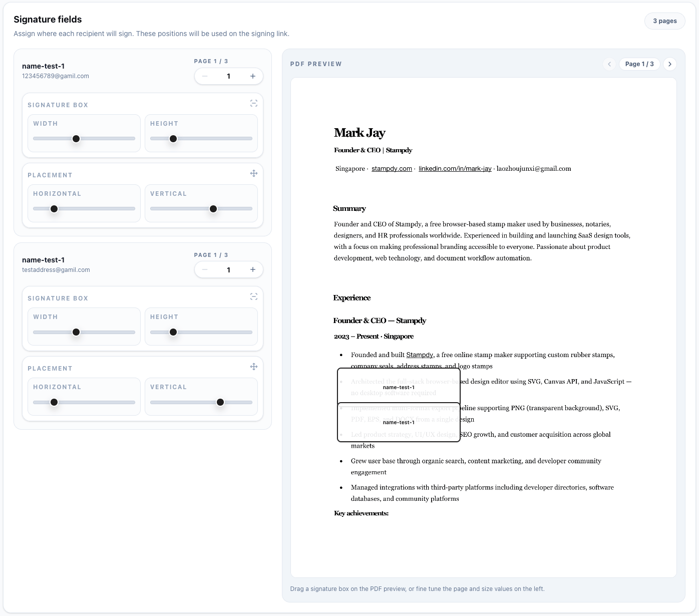Image resolution: width=699 pixels, height=616 pixels.
Task: Click the "3 pages" badge
Action: (x=665, y=21)
